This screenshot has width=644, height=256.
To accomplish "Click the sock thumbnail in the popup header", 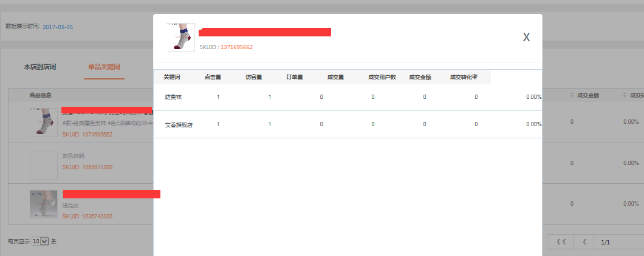I will coord(180,37).
